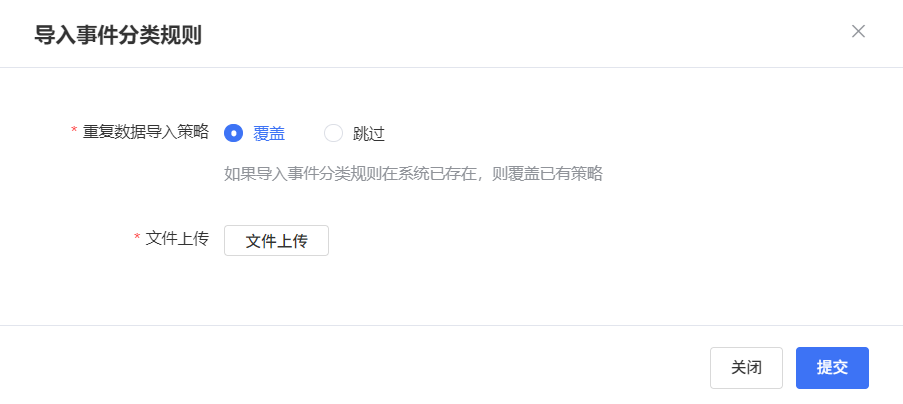Viewport: 903px width, 404px height.
Task: Click the blue 覆盖 option label text
Action: (269, 134)
